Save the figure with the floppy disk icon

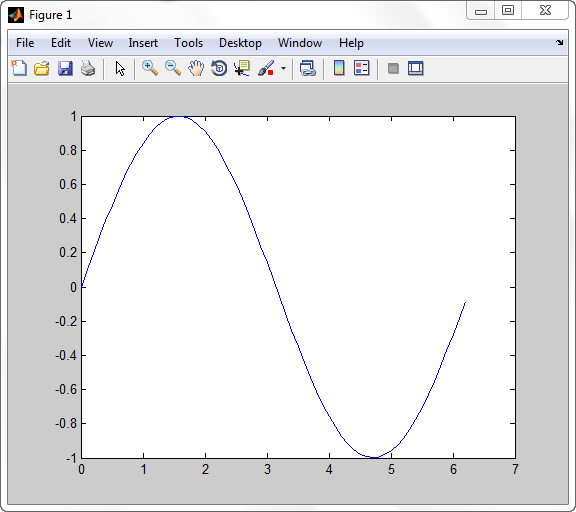click(65, 68)
